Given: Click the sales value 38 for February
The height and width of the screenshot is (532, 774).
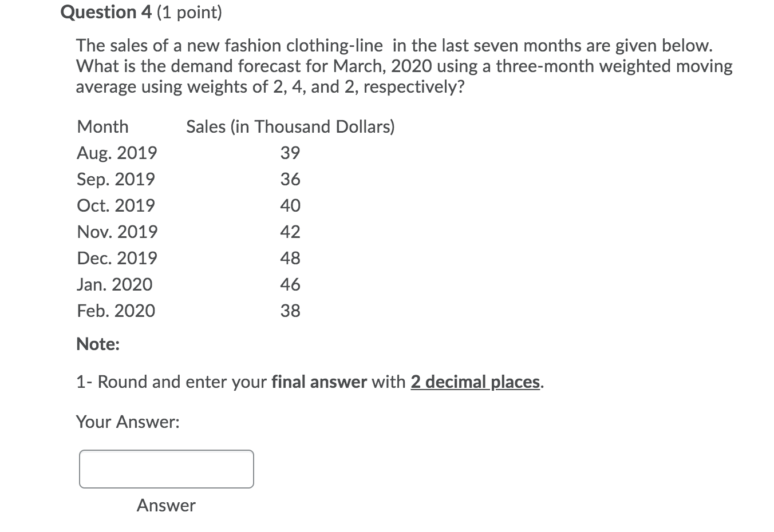Looking at the screenshot, I should (x=290, y=311).
